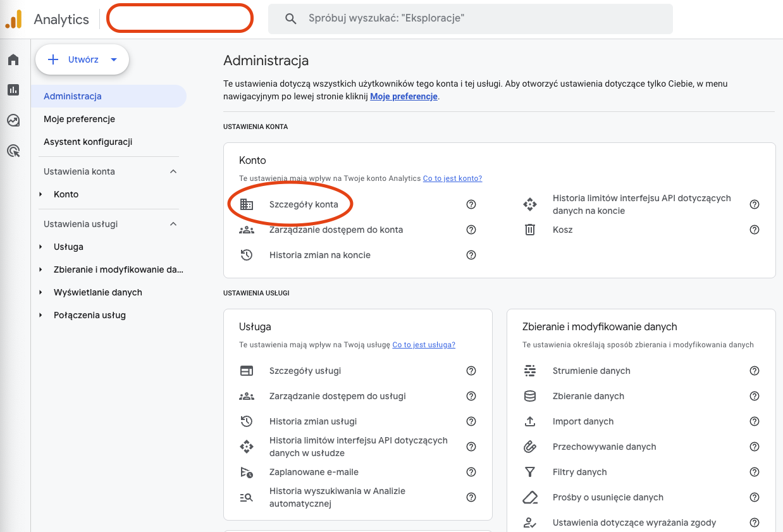Open the Reports bar-chart sidebar icon
The image size is (783, 532).
pos(13,90)
